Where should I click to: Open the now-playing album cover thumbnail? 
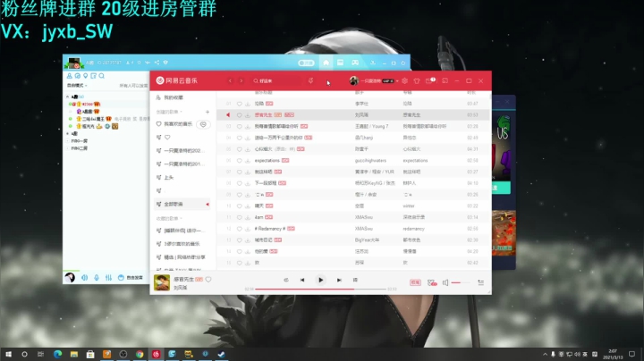(x=162, y=282)
